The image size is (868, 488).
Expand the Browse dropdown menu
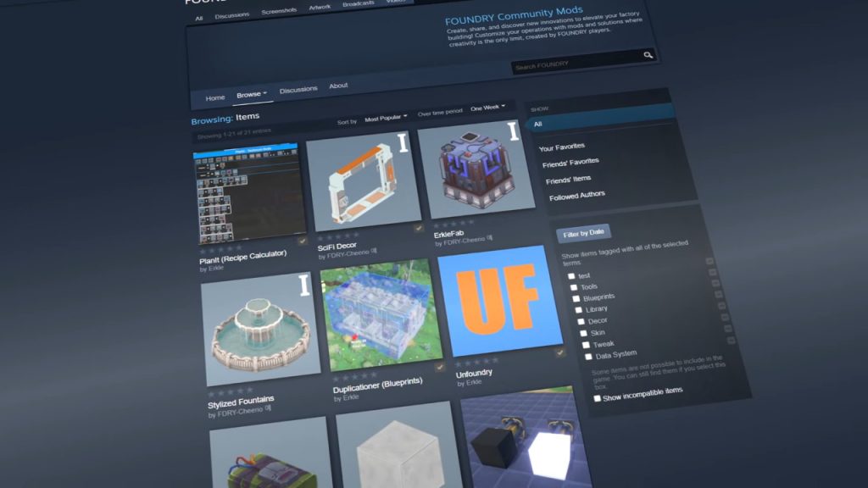coord(252,94)
